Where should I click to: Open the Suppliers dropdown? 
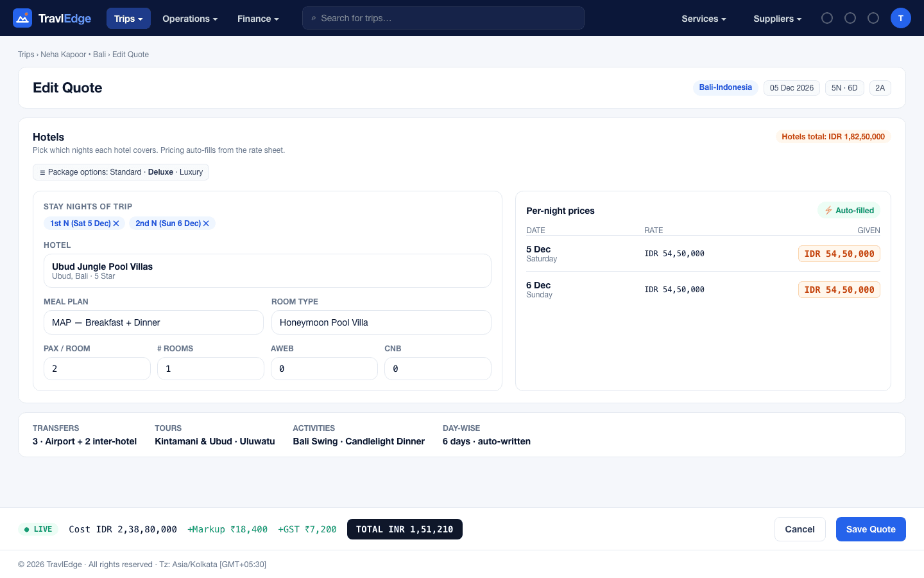pyautogui.click(x=777, y=19)
